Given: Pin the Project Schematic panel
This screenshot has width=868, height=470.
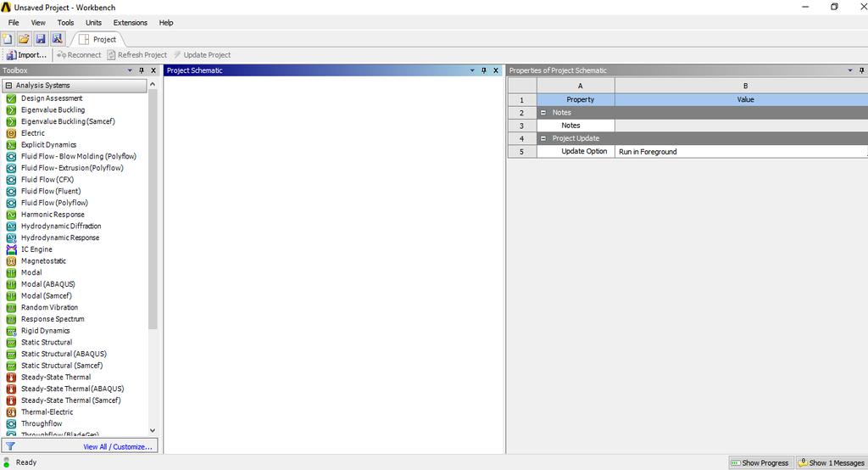Looking at the screenshot, I should [484, 70].
